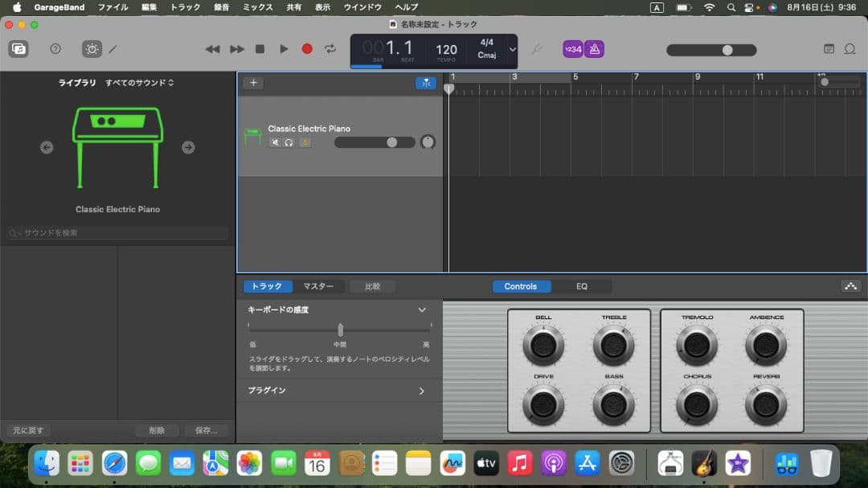Collapse the キーボードの感度 section
This screenshot has width=868, height=488.
click(421, 310)
